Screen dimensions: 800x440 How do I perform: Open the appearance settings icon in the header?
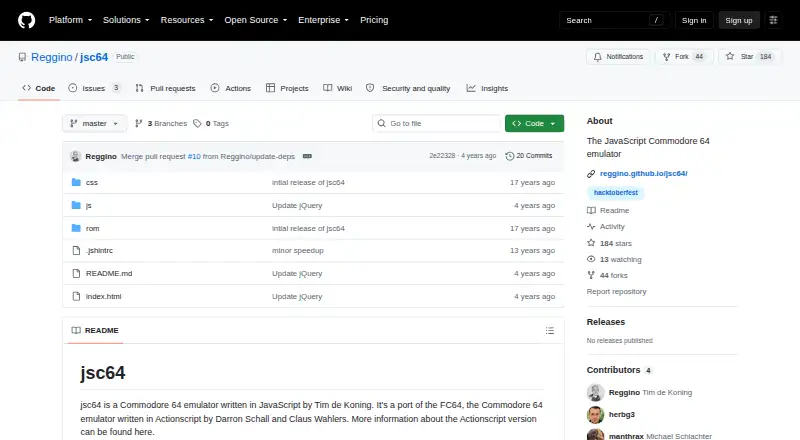[773, 20]
